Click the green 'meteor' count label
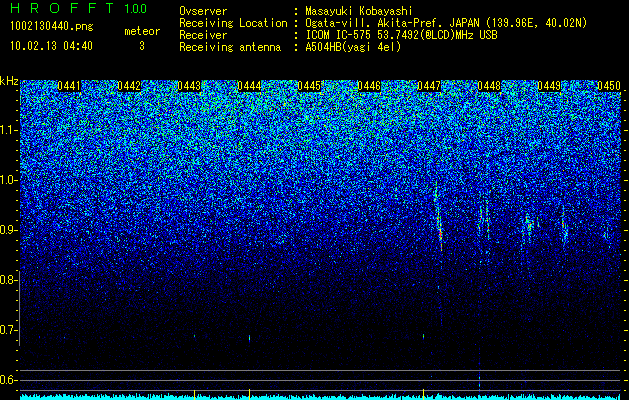The image size is (629, 400). (x=142, y=31)
